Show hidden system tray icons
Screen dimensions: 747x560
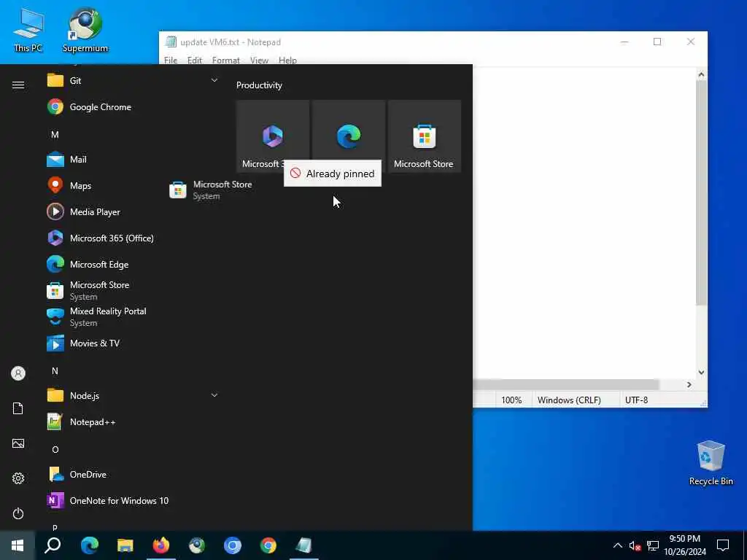(x=617, y=545)
